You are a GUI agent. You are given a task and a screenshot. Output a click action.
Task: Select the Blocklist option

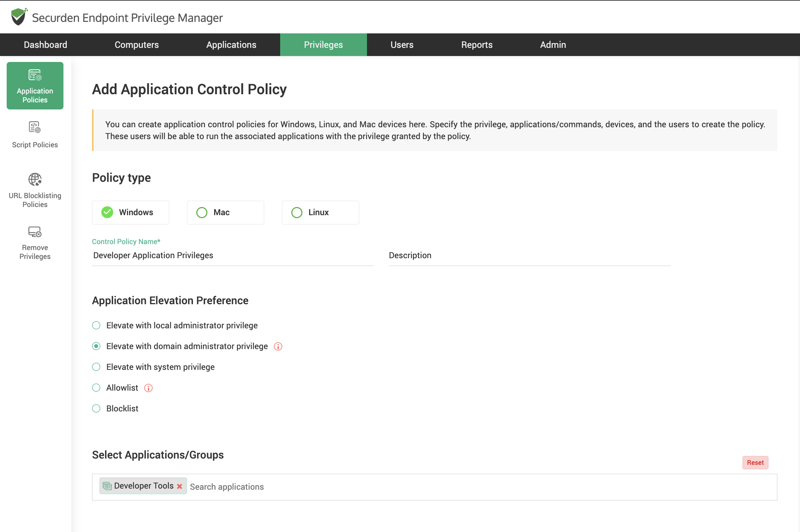coord(96,408)
